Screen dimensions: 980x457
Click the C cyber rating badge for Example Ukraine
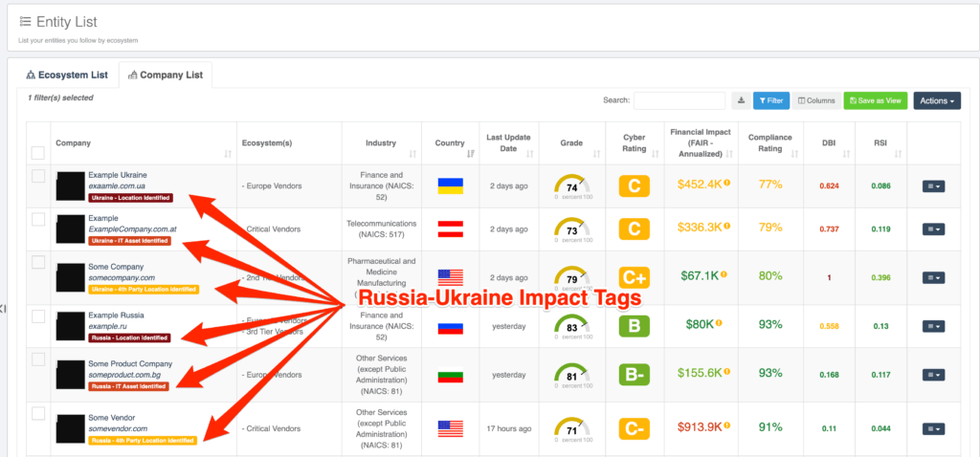(635, 186)
